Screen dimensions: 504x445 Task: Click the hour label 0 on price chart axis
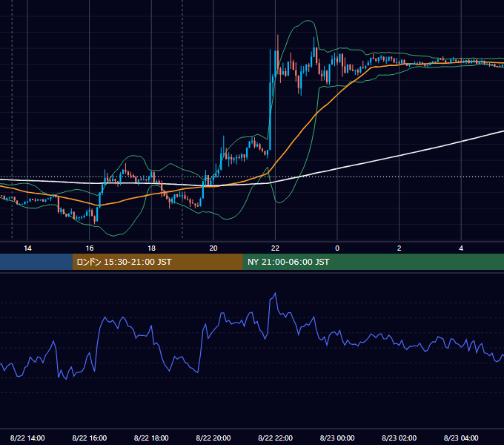coord(337,248)
